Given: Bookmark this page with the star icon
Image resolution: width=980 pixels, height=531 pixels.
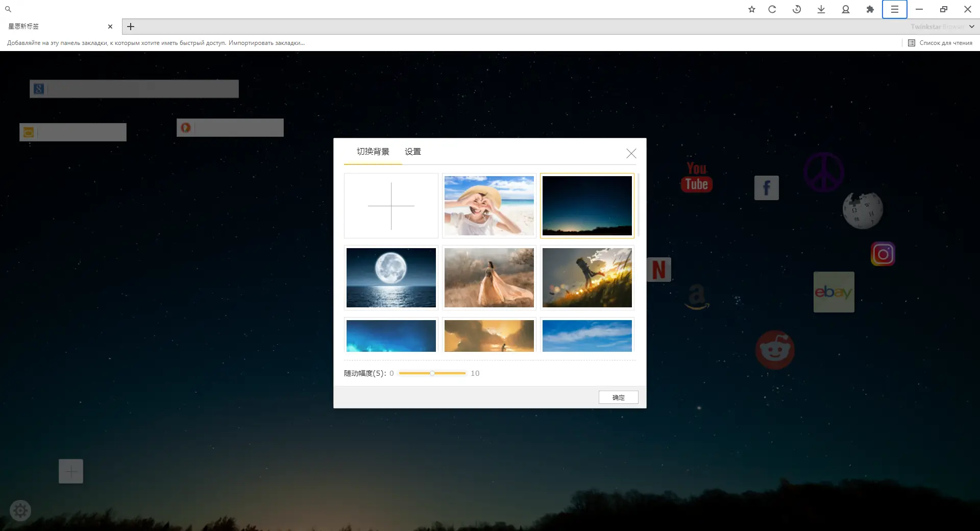Looking at the screenshot, I should pos(751,9).
